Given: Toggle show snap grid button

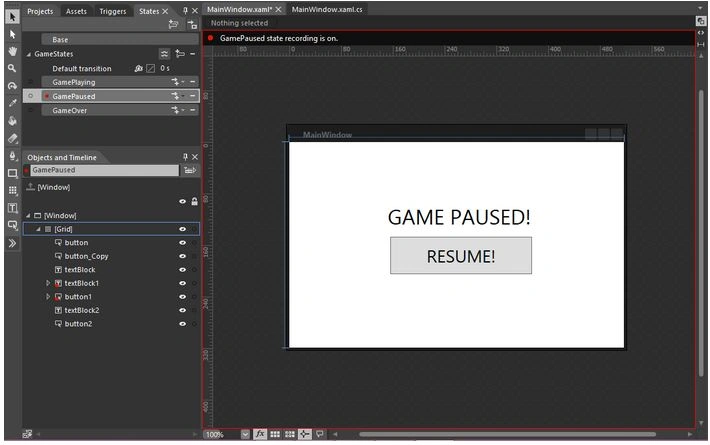Looking at the screenshot, I should tap(275, 434).
